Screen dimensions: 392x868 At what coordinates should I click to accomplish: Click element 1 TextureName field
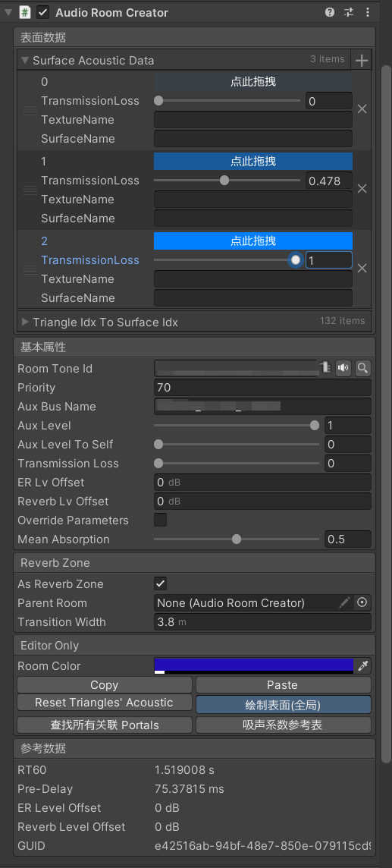pyautogui.click(x=253, y=200)
